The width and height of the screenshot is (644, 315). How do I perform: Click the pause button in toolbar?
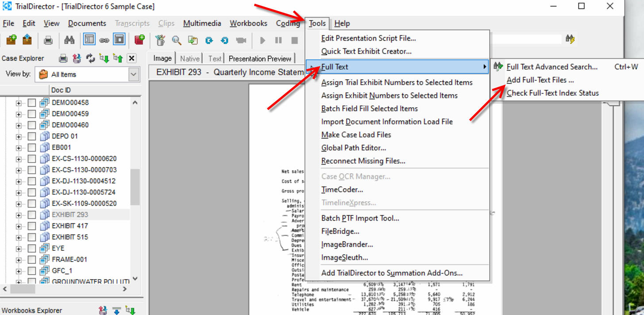click(278, 40)
